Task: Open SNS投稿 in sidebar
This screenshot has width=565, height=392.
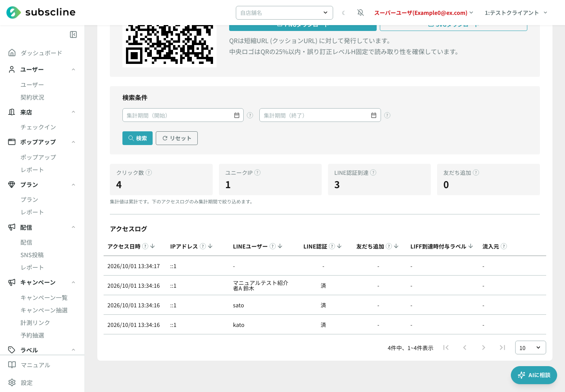Action: pos(32,255)
